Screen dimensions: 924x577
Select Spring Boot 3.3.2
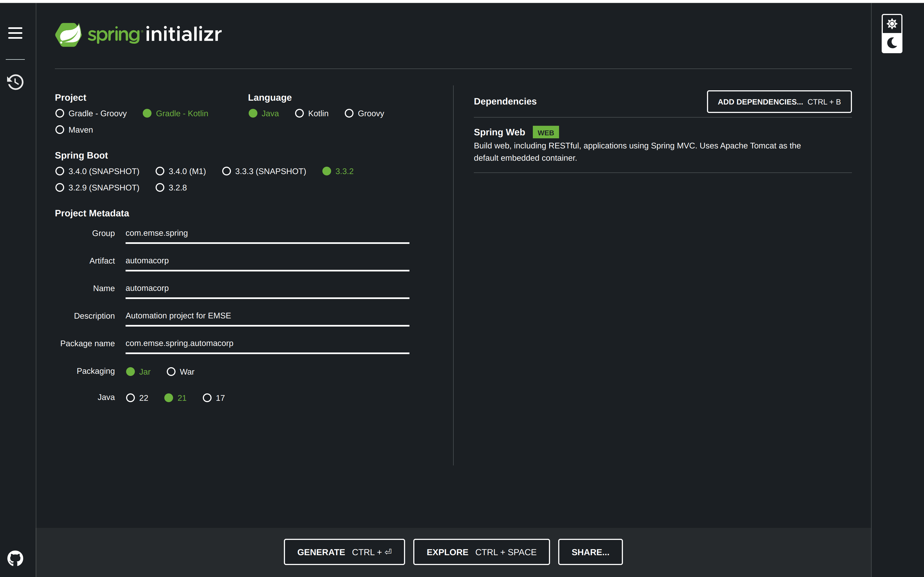pos(338,171)
